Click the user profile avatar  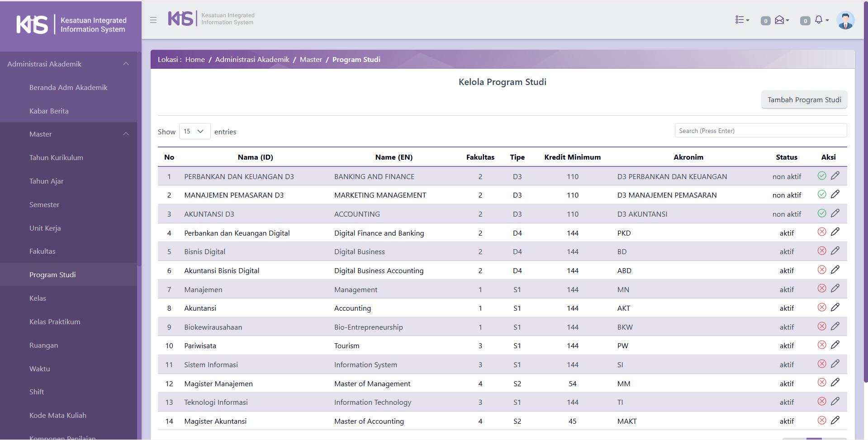845,20
